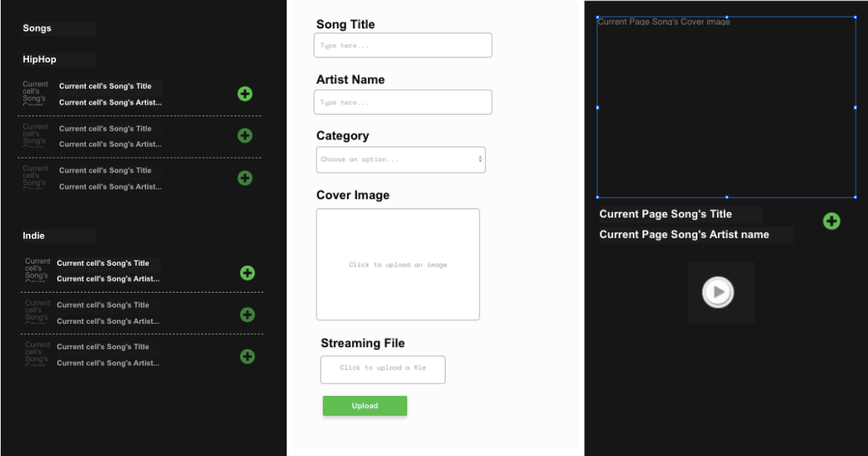The width and height of the screenshot is (868, 456).
Task: Click the Song Title text input
Action: [403, 45]
